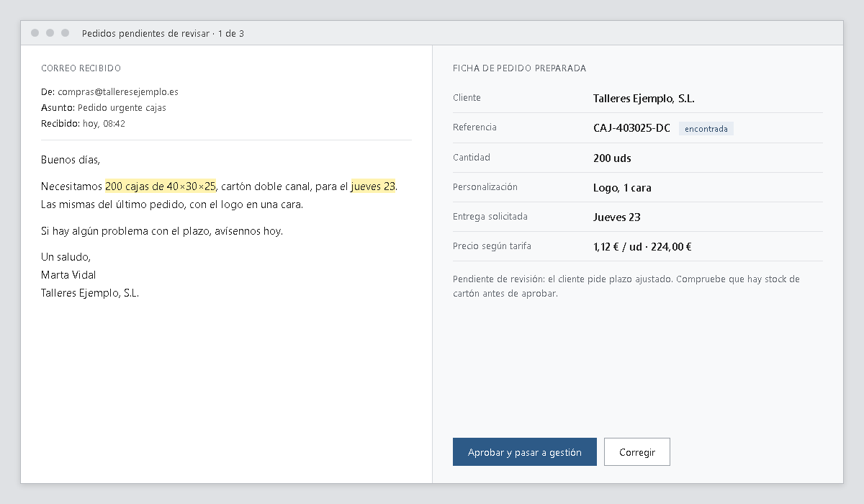Click the 'Buenos días,' greeting line
Viewport: 864px width, 504px height.
tap(71, 160)
